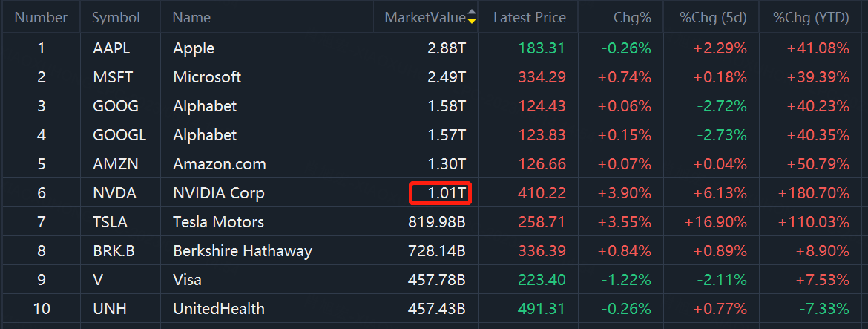Click NVIDIA's +6.13% five-day change
Image resolution: width=868 pixels, height=329 pixels.
720,193
